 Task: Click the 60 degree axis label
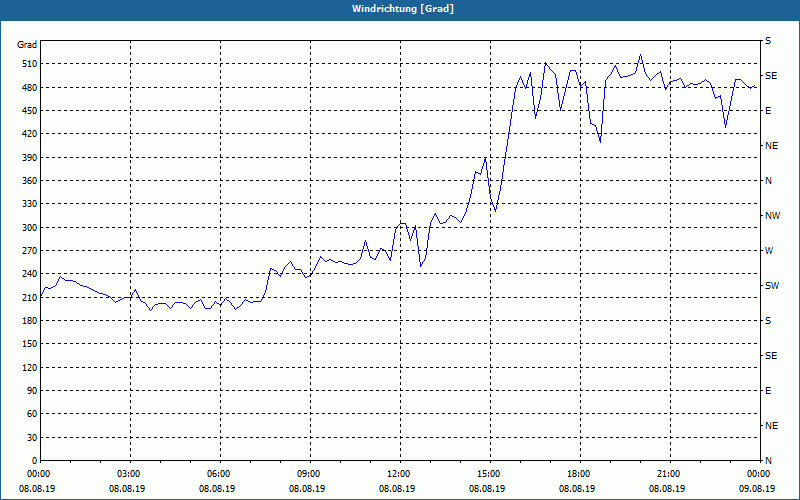point(32,414)
